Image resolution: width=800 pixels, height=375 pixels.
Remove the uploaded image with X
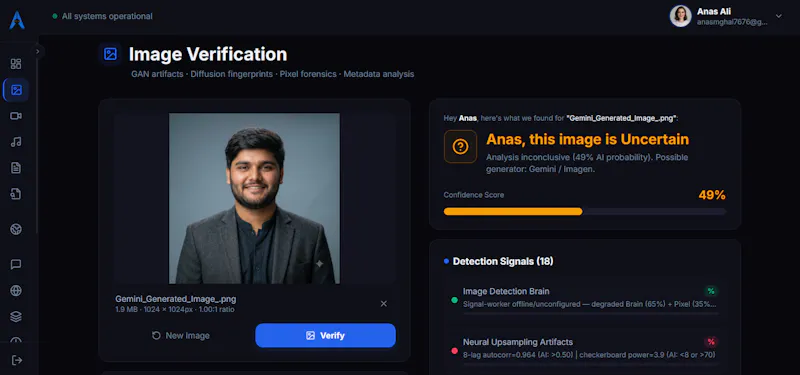point(384,304)
